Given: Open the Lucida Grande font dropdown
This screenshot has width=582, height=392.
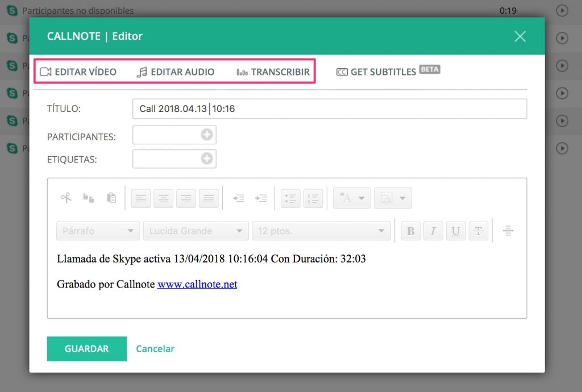Looking at the screenshot, I should 196,231.
